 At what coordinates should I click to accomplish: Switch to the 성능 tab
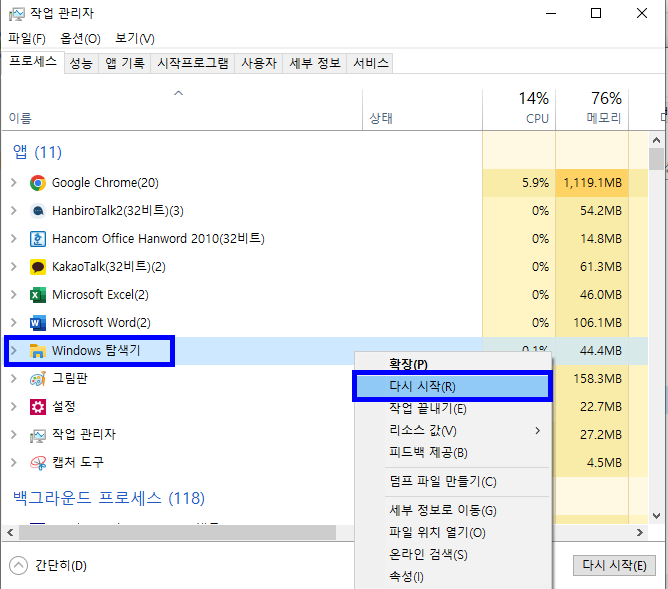pyautogui.click(x=81, y=63)
